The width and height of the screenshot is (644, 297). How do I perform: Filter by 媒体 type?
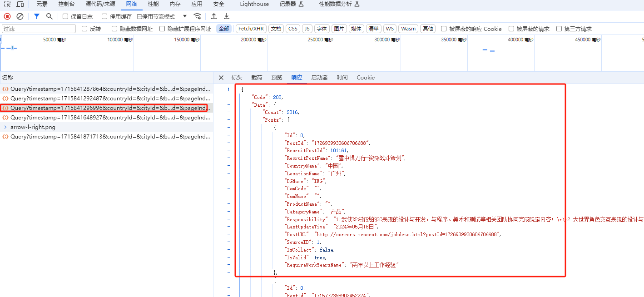(357, 29)
